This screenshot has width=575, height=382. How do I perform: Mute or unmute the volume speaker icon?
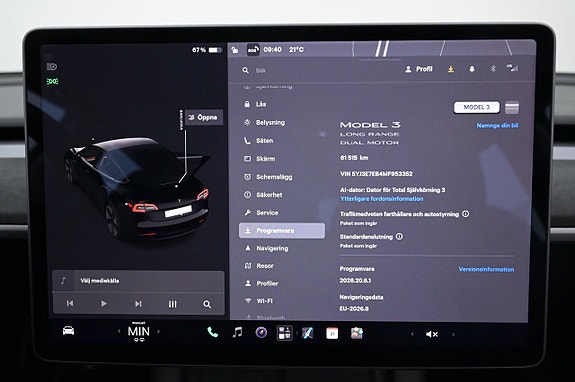[432, 334]
